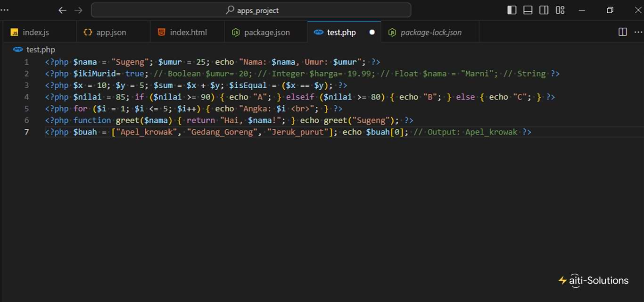
Task: Toggle the bottom panel layout icon
Action: coord(528,10)
